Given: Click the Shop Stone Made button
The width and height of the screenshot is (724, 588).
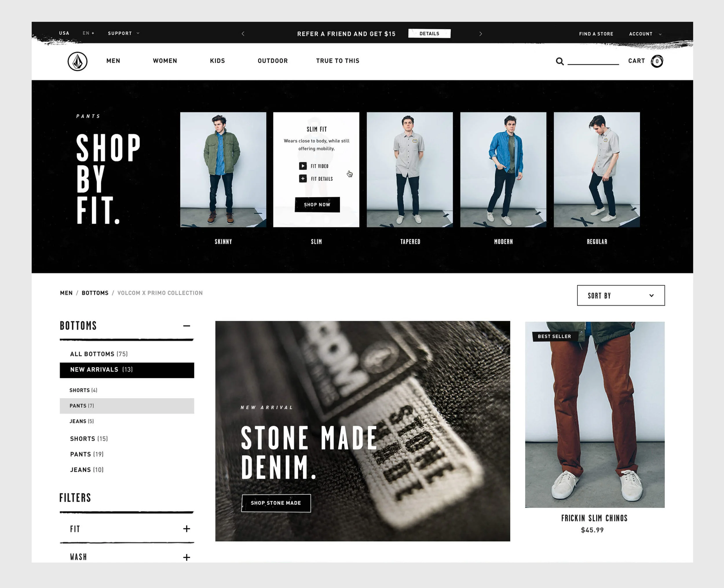Looking at the screenshot, I should (x=276, y=503).
